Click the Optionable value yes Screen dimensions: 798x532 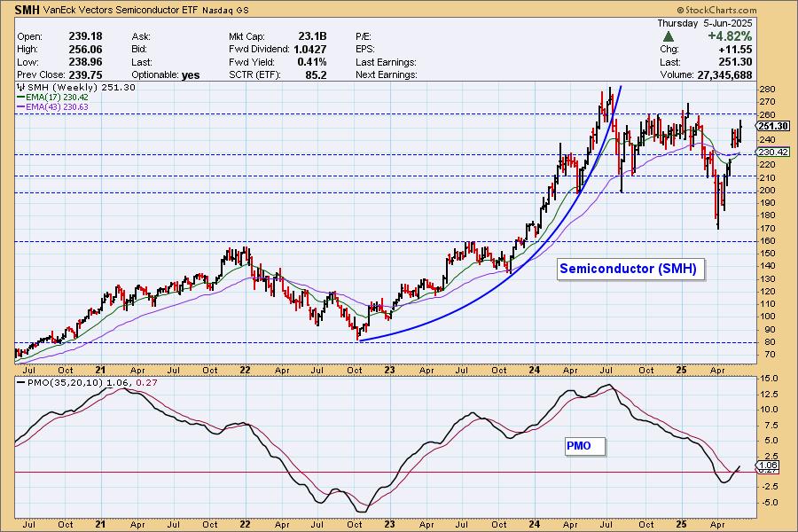[191, 75]
